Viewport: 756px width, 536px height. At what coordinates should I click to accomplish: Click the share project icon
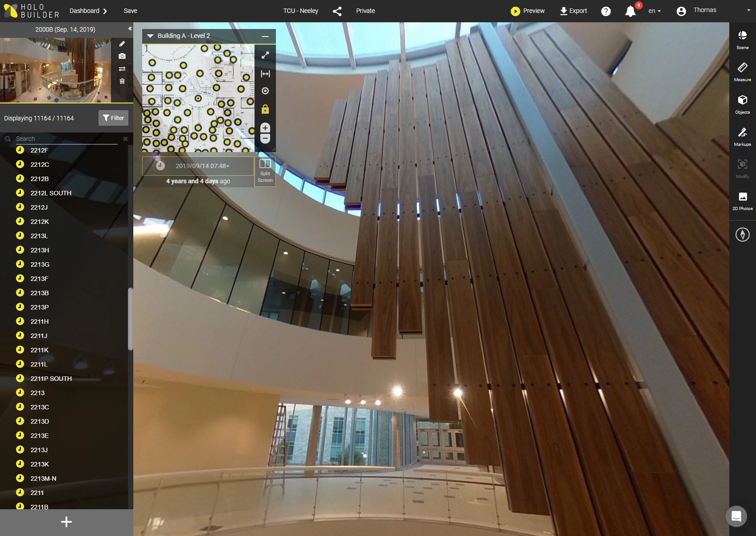coord(337,11)
